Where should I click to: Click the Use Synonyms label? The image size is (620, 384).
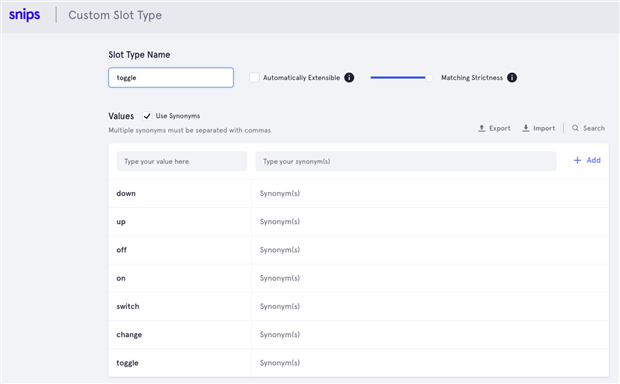(178, 116)
